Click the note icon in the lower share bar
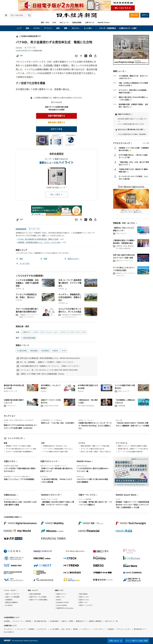 81,219
